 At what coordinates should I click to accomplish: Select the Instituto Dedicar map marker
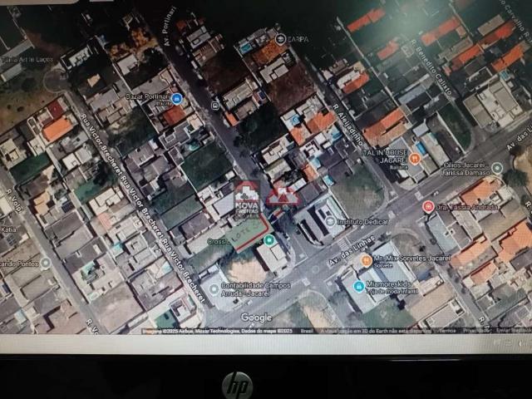(x=330, y=221)
